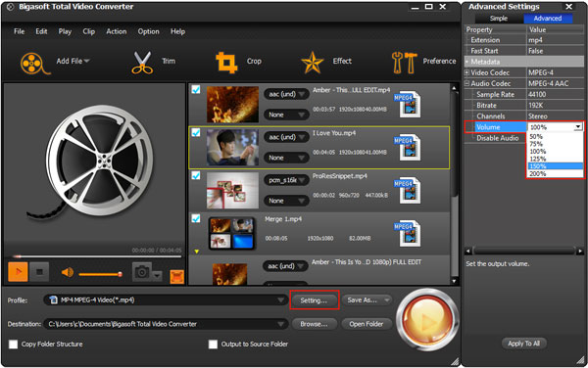
Task: Adjust the preview volume slider
Action: click(x=101, y=274)
